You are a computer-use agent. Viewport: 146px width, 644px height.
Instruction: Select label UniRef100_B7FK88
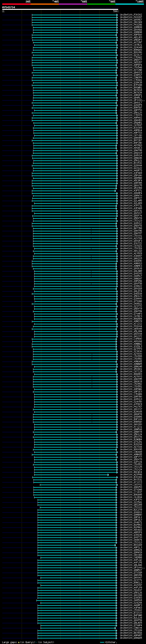click(x=131, y=85)
